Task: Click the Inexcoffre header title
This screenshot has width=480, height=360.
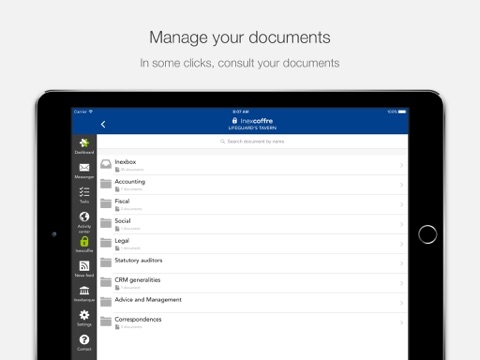Action: [257, 121]
